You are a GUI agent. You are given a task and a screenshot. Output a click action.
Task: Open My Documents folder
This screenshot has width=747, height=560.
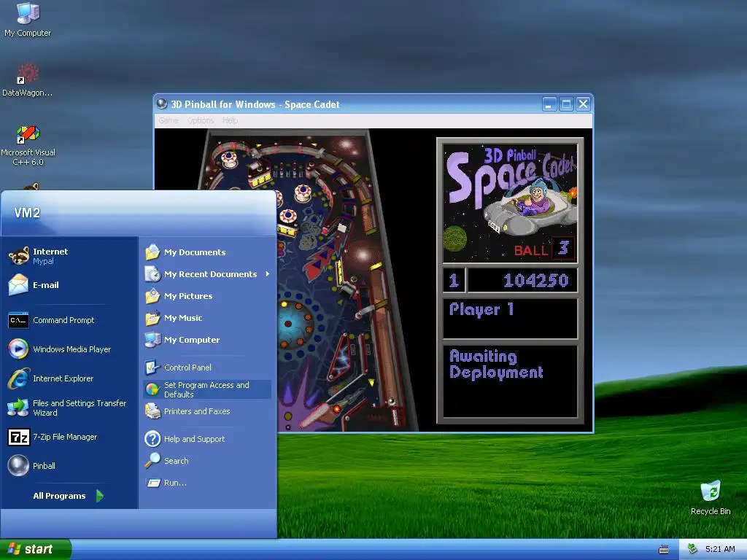tap(206, 252)
